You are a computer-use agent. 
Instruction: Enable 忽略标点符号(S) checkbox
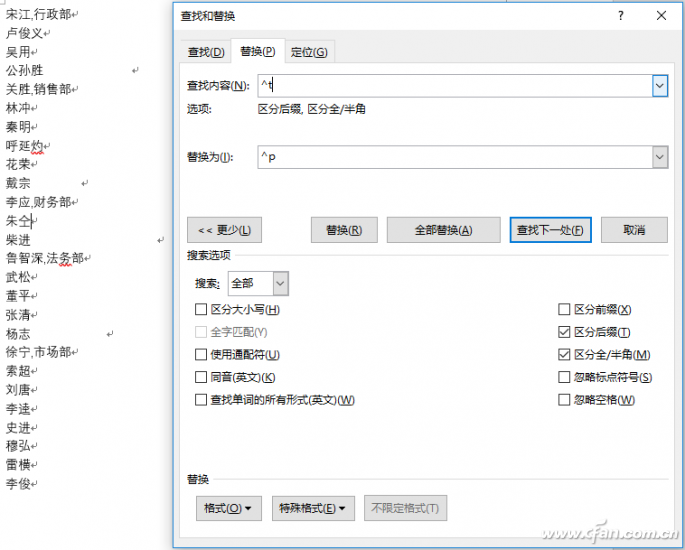point(564,377)
